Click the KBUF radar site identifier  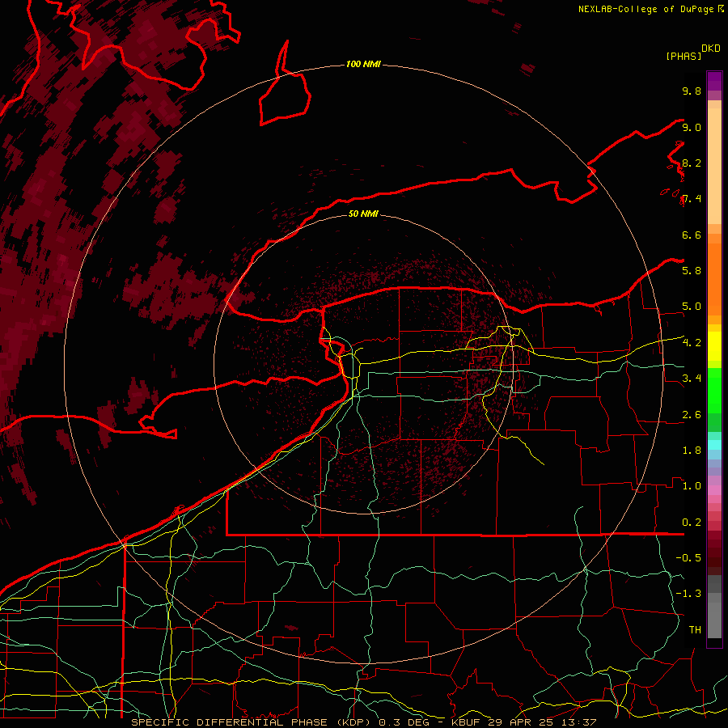point(466,722)
